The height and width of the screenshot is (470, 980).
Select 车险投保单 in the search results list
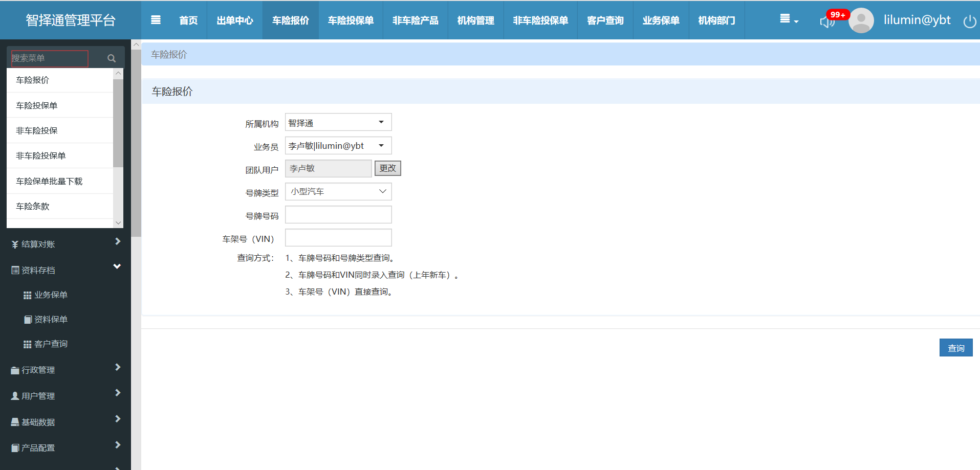(x=60, y=105)
